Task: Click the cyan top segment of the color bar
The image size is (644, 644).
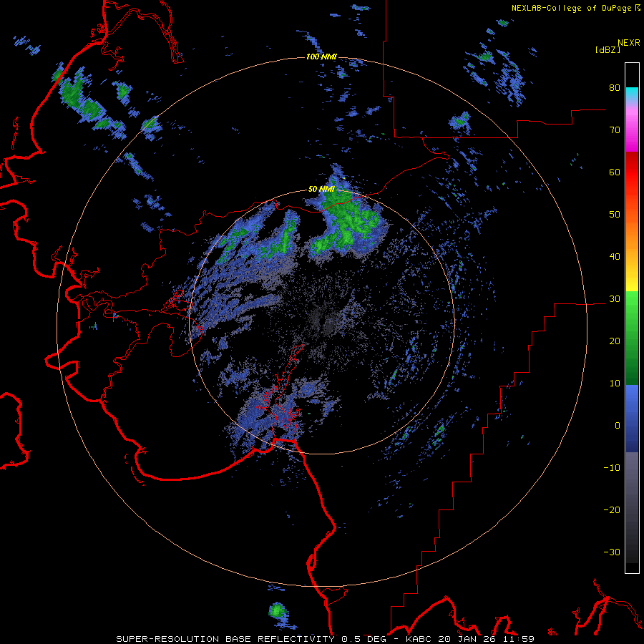Action: click(x=632, y=93)
